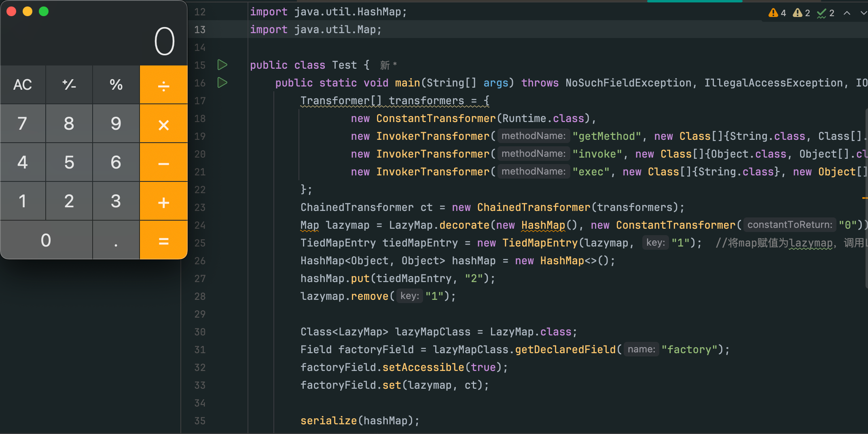Click 'Class<LazyMap> lazyMapClass' declaration

point(385,332)
